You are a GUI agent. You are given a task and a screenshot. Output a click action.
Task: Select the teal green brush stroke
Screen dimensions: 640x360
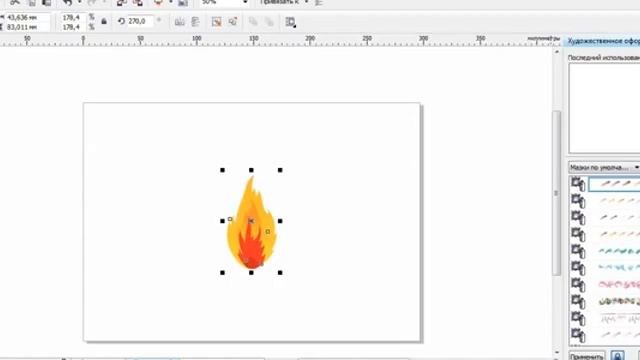[618, 251]
